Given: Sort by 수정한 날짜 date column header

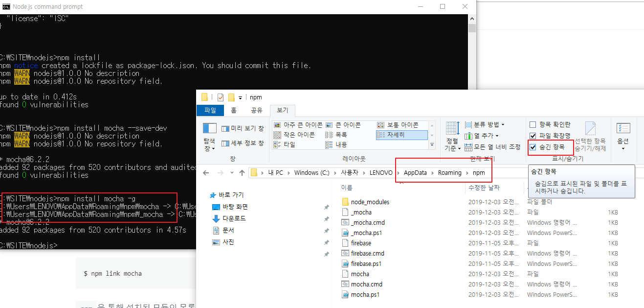Looking at the screenshot, I should [484, 188].
